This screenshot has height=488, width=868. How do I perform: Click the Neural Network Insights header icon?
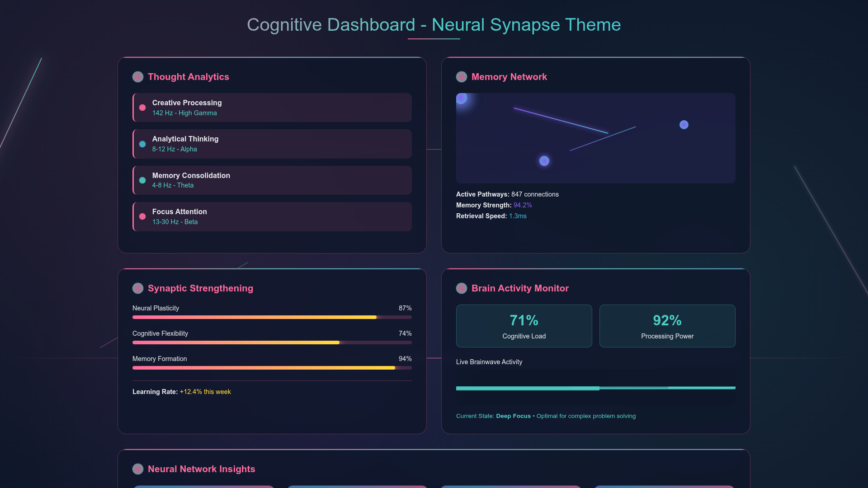pyautogui.click(x=138, y=469)
